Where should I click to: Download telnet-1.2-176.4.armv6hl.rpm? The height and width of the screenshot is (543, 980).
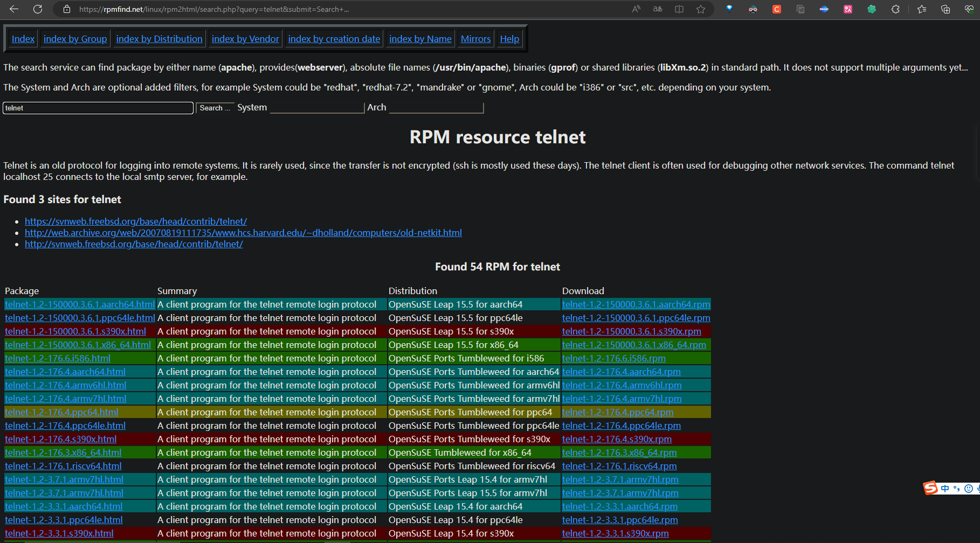[x=622, y=385]
